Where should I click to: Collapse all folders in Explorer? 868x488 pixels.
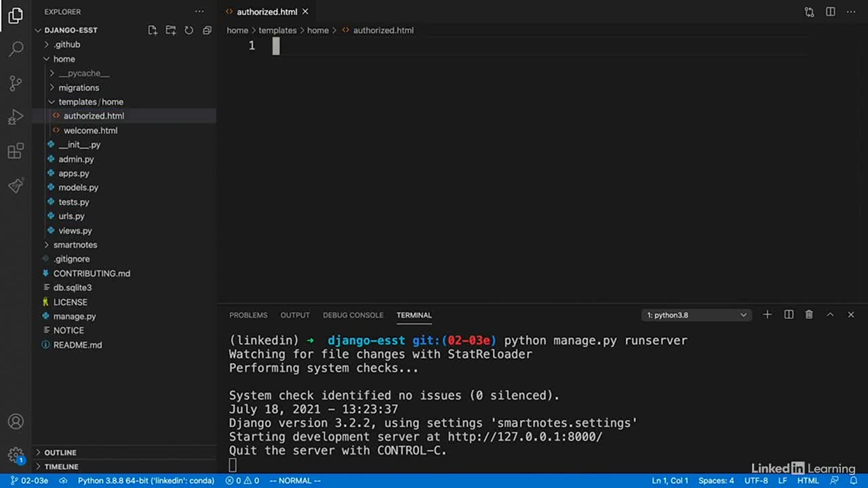(x=207, y=30)
